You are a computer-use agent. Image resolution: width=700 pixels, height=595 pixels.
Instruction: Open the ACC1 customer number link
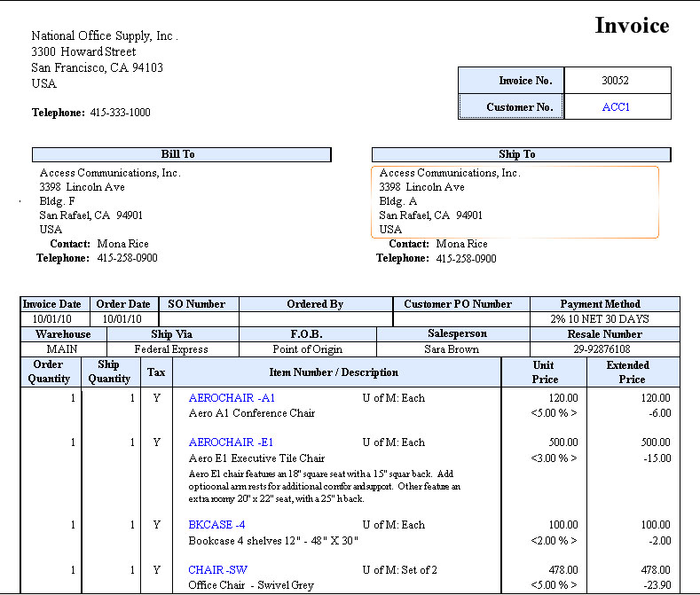(x=616, y=107)
